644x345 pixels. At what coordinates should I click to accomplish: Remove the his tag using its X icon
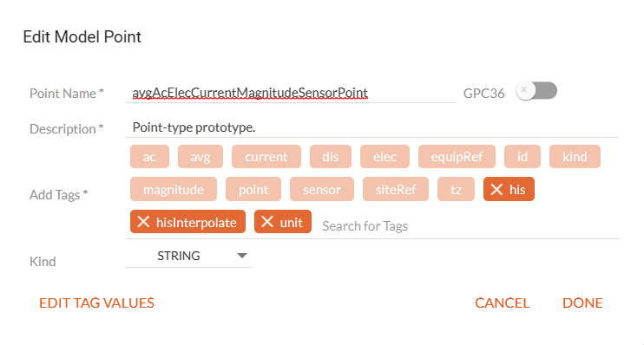pyautogui.click(x=496, y=189)
